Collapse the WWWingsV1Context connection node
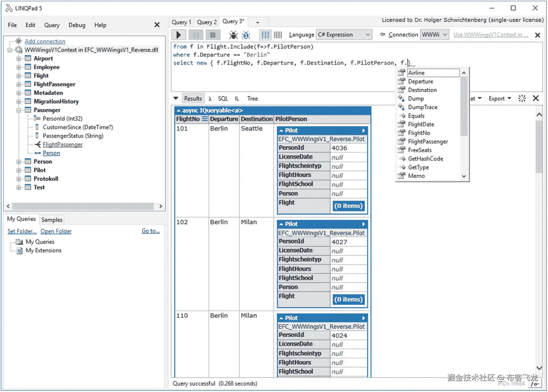Viewport: 548px width, 392px height. pyautogui.click(x=10, y=50)
